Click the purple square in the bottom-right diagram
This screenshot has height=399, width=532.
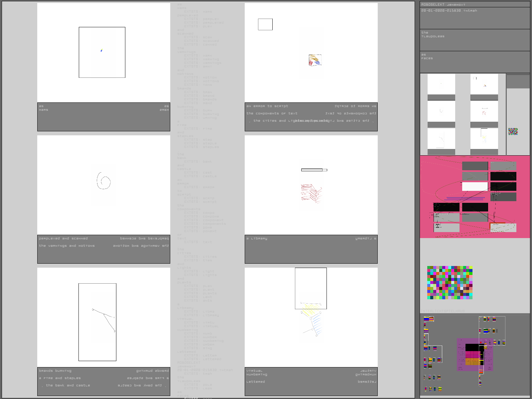pyautogui.click(x=474, y=354)
